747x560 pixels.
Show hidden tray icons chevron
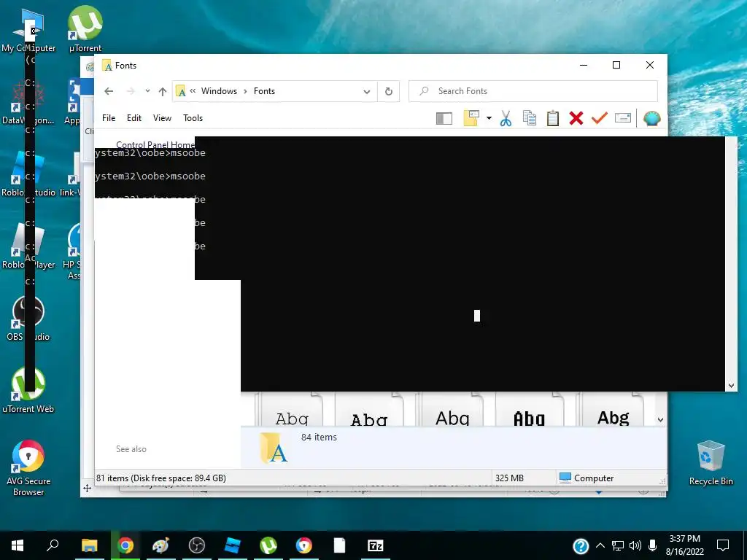pyautogui.click(x=600, y=545)
